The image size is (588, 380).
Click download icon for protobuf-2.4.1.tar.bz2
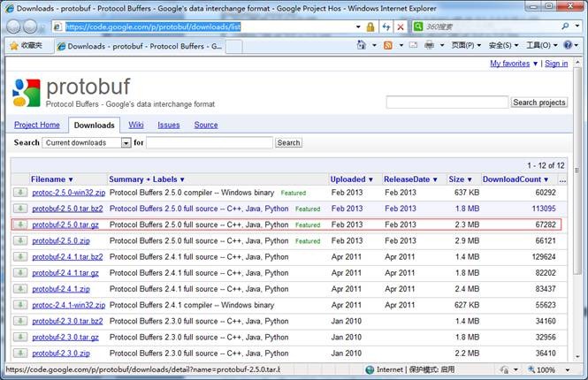(x=20, y=257)
